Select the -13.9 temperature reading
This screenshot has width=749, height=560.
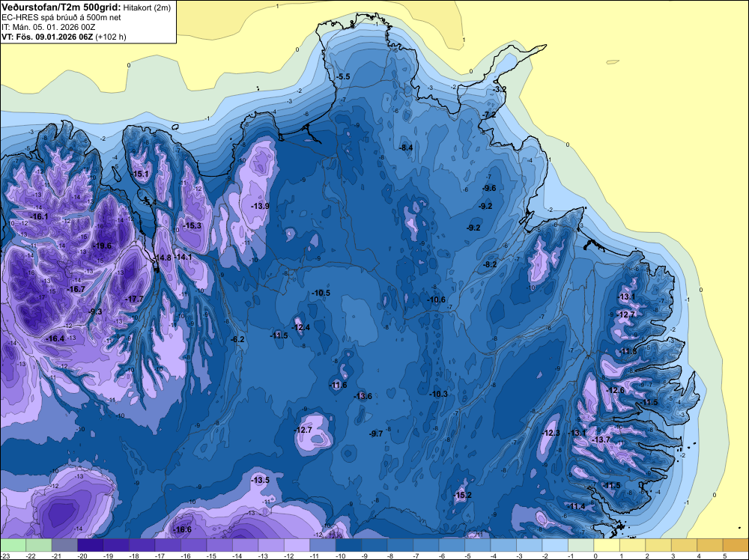pyautogui.click(x=260, y=206)
